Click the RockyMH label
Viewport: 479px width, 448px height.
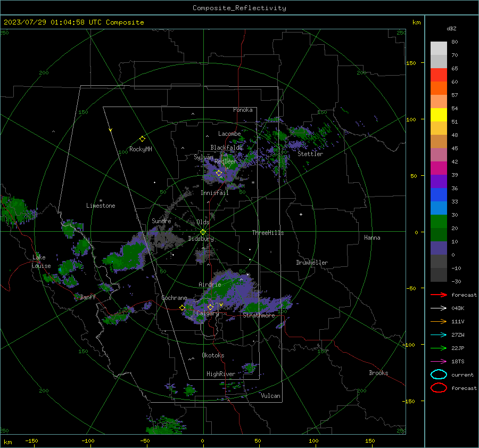(141, 149)
